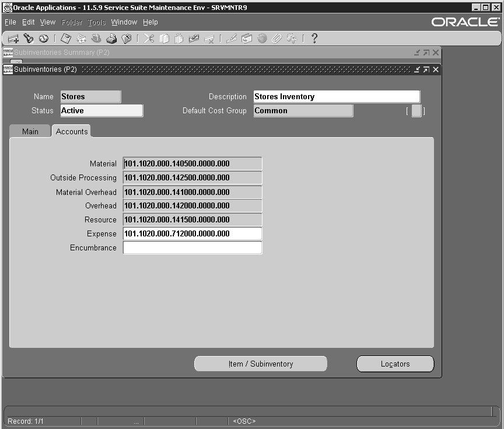This screenshot has width=504, height=429.
Task: Click the Print toolbar icon
Action: [111, 39]
